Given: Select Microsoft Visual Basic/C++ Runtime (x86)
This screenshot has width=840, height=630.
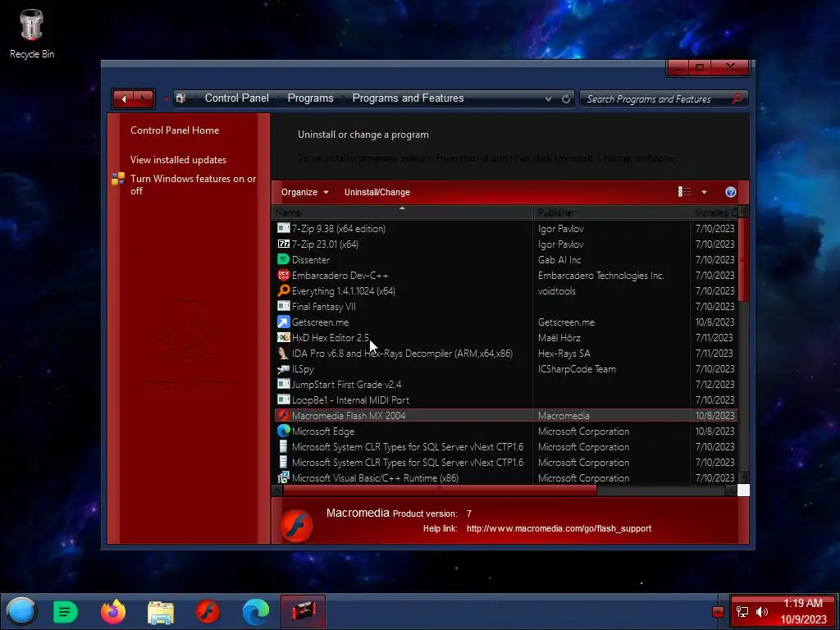Looking at the screenshot, I should 505,477.
